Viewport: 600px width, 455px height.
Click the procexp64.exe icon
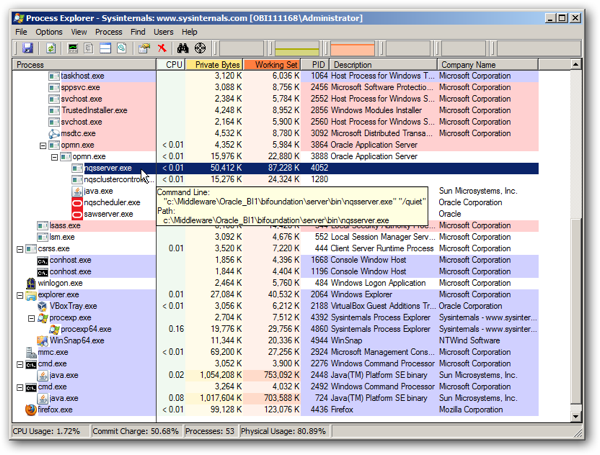[x=54, y=329]
